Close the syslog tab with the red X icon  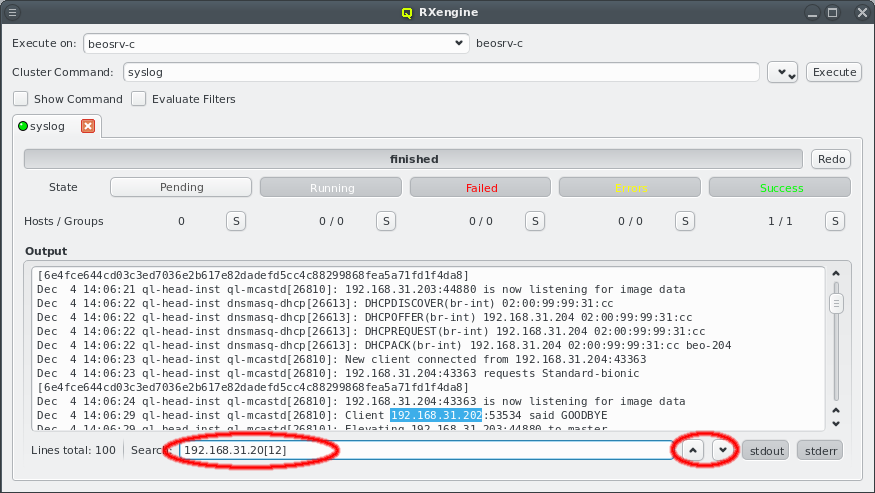tap(87, 126)
